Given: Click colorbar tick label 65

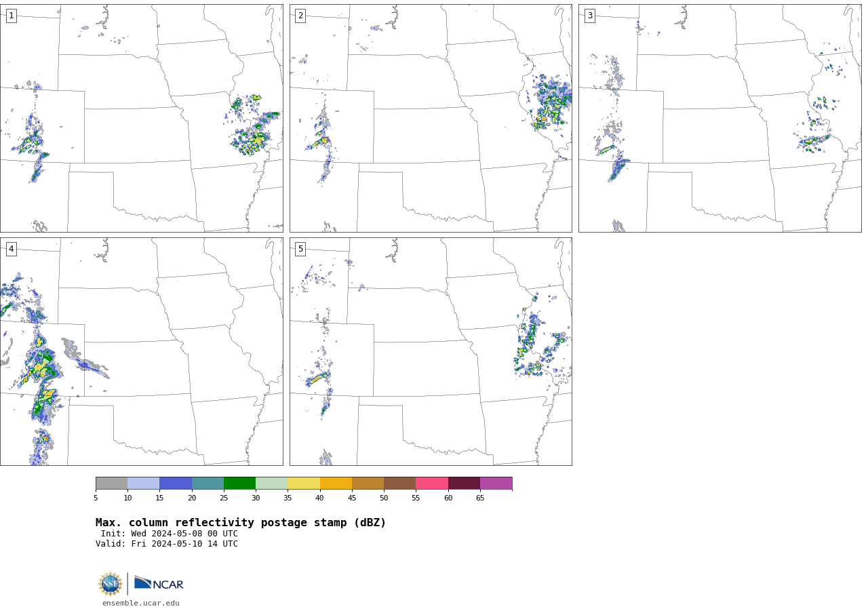Looking at the screenshot, I should (x=480, y=498).
